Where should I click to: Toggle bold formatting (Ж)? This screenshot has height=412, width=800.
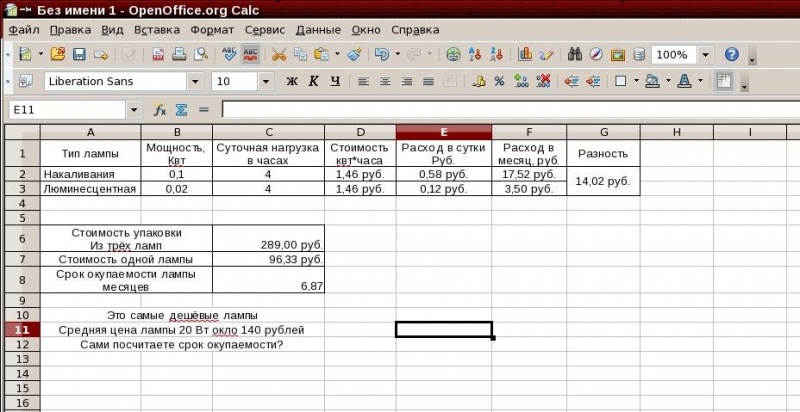tap(292, 81)
